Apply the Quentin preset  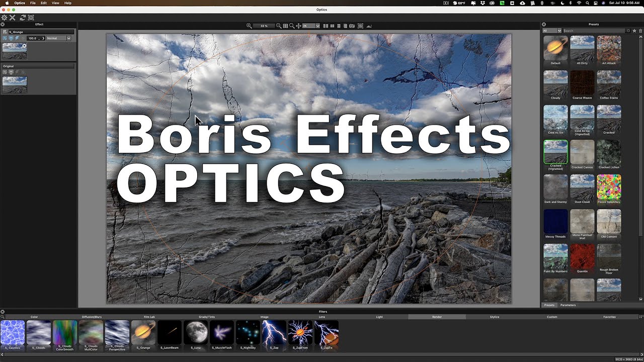(582, 258)
